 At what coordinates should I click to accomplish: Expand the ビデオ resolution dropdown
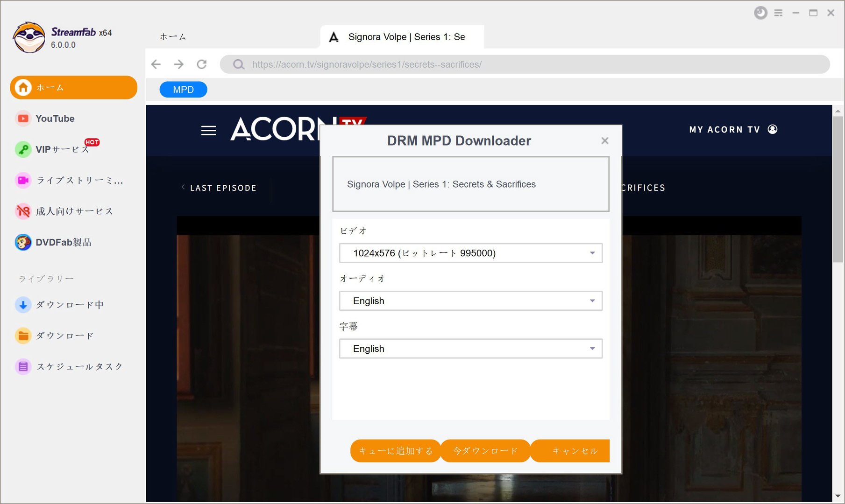click(471, 253)
